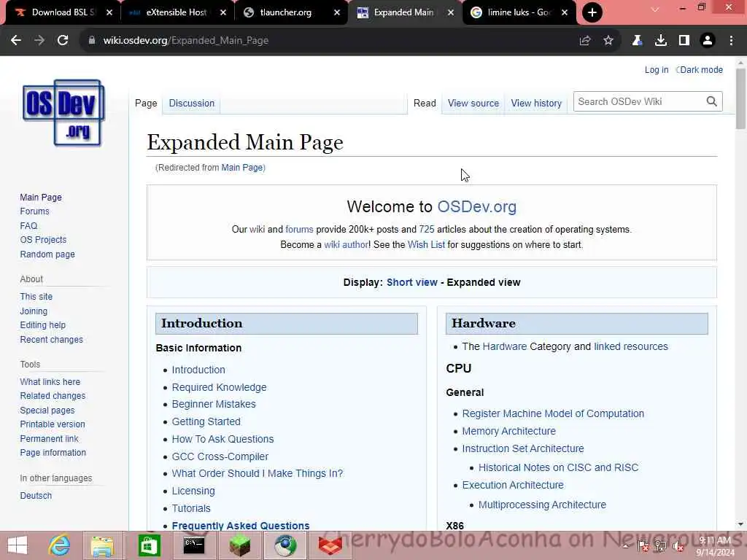Bookmark this page with the star icon
747x560 pixels.
(x=608, y=41)
